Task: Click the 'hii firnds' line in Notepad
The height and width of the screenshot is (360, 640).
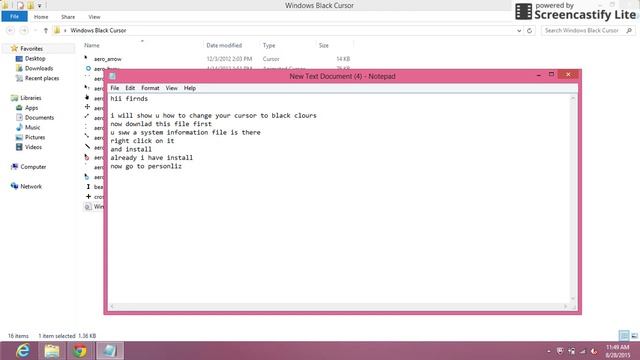Action: pyautogui.click(x=129, y=99)
